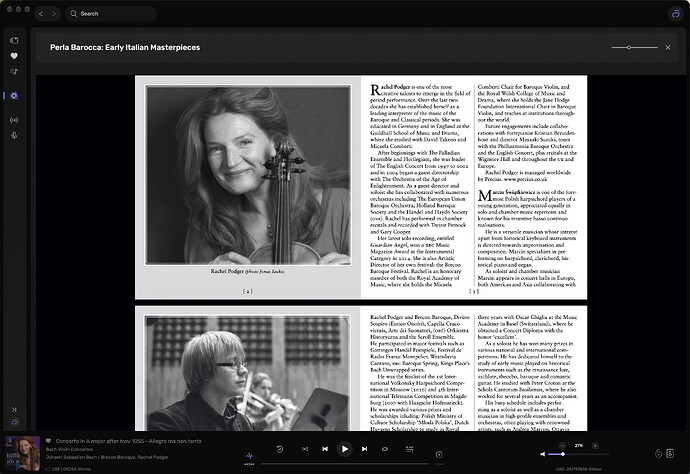The image size is (690, 474).
Task: Close the Perla Barocca booklet viewer
Action: pos(668,47)
